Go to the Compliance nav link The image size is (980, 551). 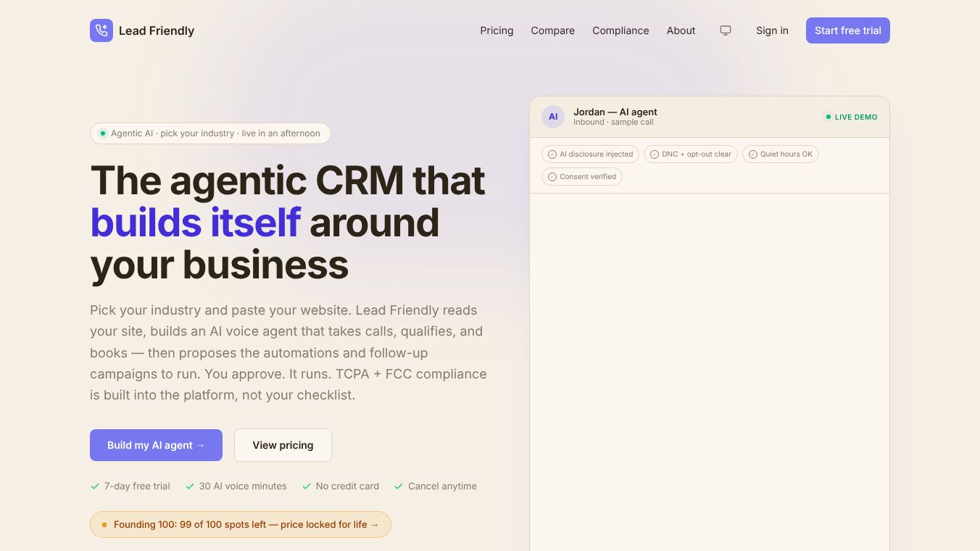click(x=620, y=30)
